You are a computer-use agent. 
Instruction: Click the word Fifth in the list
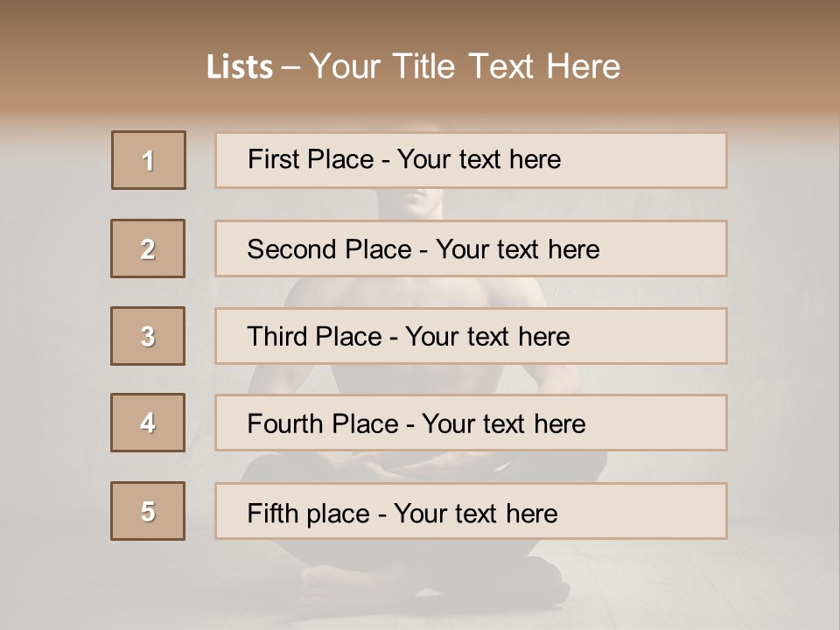coord(271,512)
